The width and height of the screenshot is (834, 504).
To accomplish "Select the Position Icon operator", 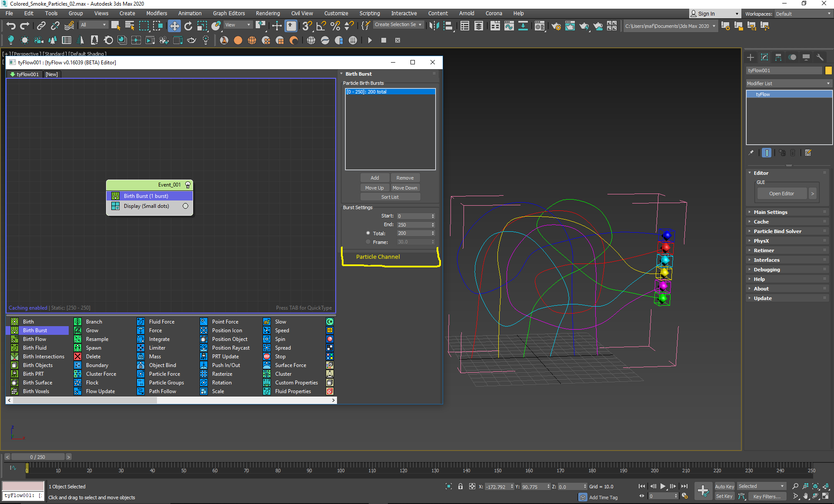I will coord(227,330).
